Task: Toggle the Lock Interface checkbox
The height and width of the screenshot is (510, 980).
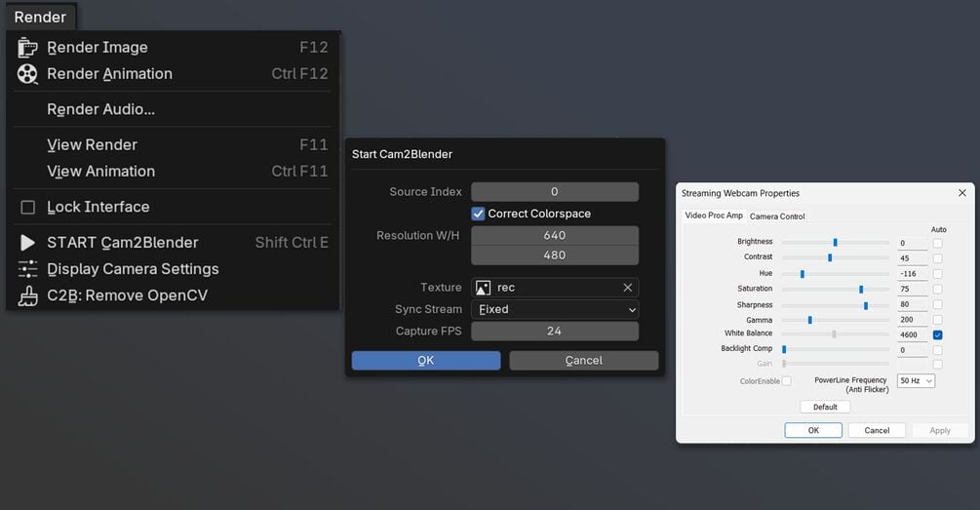Action: point(28,207)
